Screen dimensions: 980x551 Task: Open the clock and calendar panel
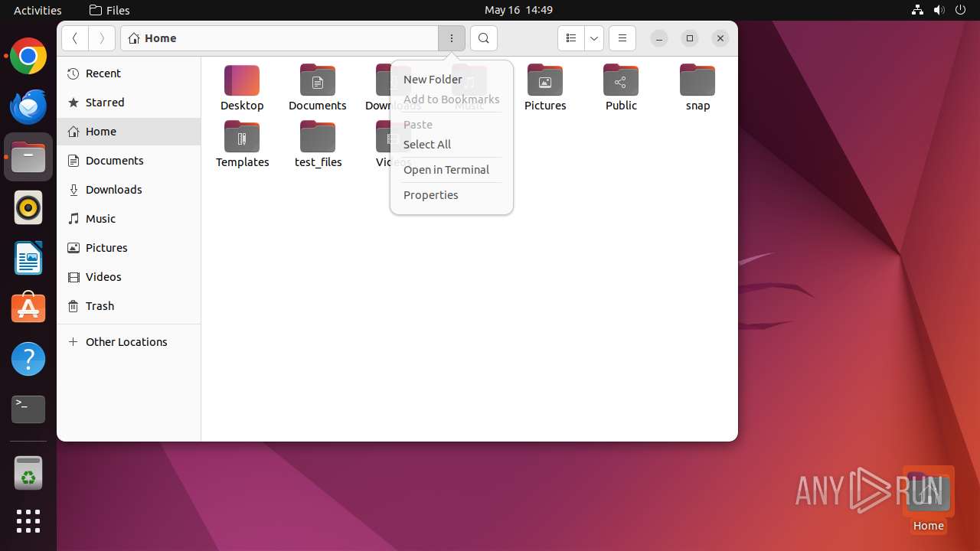tap(518, 10)
